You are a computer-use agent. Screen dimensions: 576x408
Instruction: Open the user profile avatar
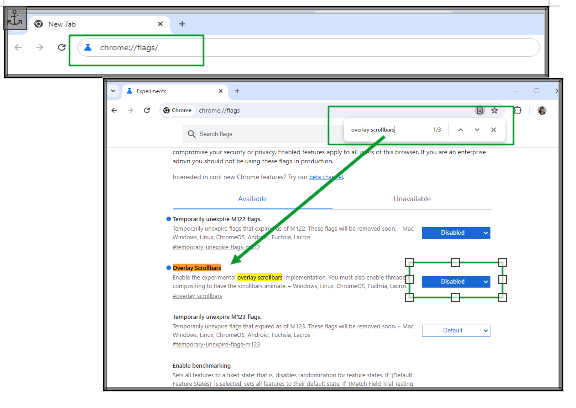[x=542, y=111]
